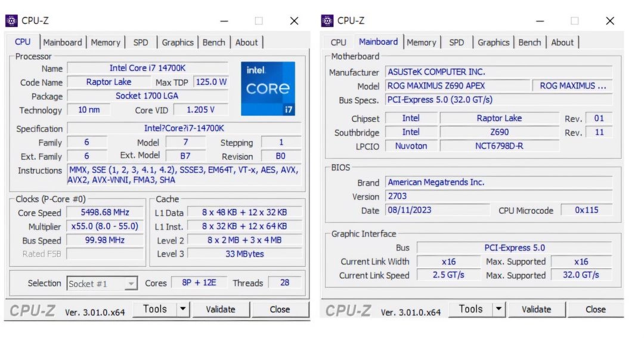Click Validate button in left window

point(221,309)
